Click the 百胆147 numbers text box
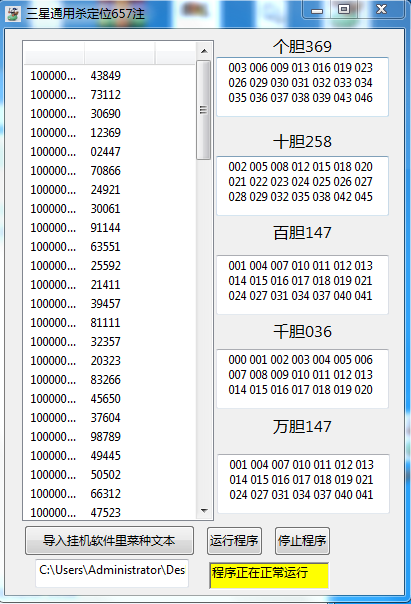 tap(302, 284)
